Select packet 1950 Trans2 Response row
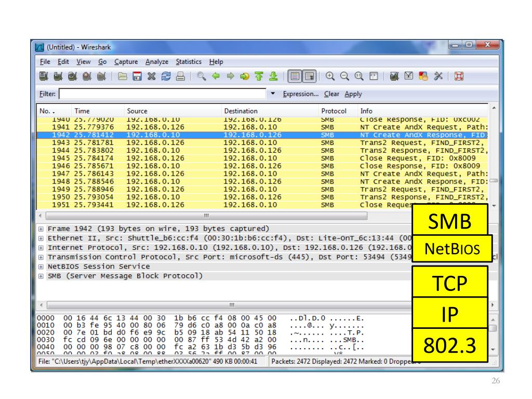Screen dimensions: 532x399 (262, 197)
